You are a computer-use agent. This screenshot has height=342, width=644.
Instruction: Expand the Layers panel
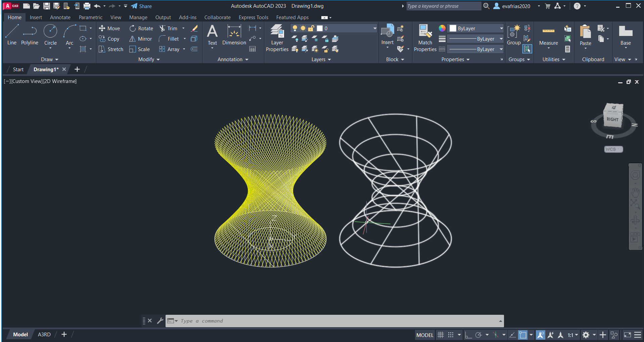pos(321,59)
